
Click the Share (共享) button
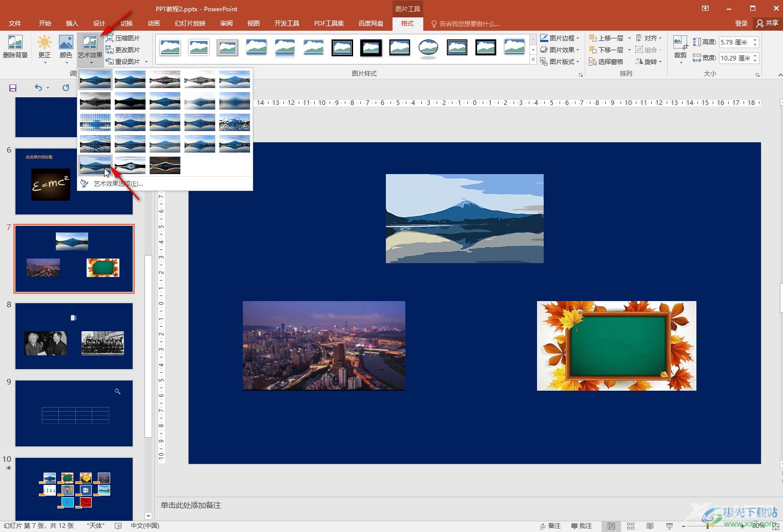pyautogui.click(x=767, y=23)
